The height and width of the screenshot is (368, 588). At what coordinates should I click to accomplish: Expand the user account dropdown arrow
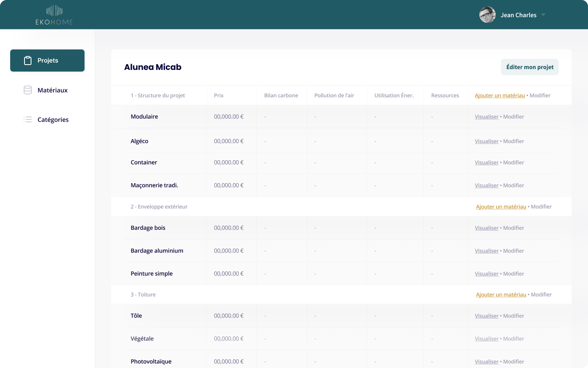click(x=543, y=15)
